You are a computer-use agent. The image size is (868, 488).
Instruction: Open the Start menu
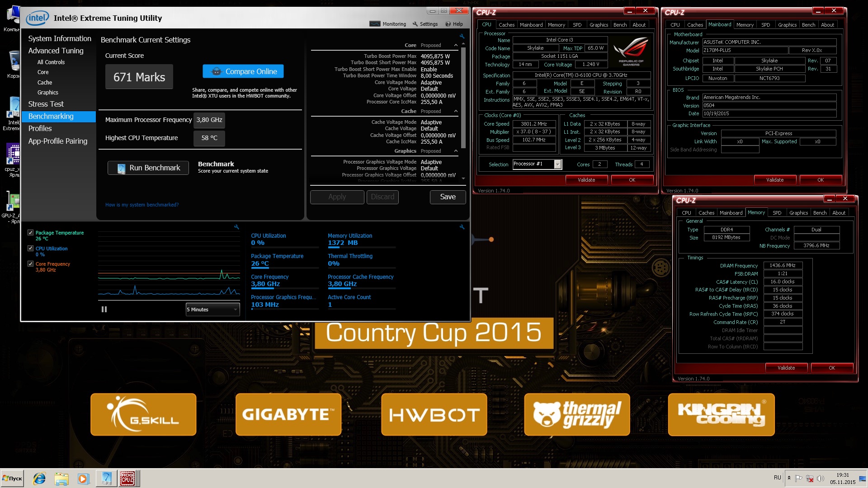(12, 479)
